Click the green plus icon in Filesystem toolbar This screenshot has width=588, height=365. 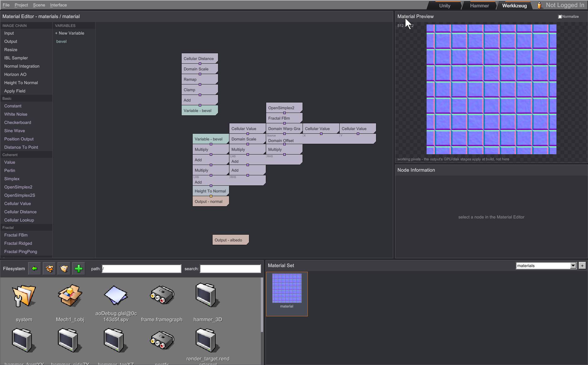coord(78,269)
